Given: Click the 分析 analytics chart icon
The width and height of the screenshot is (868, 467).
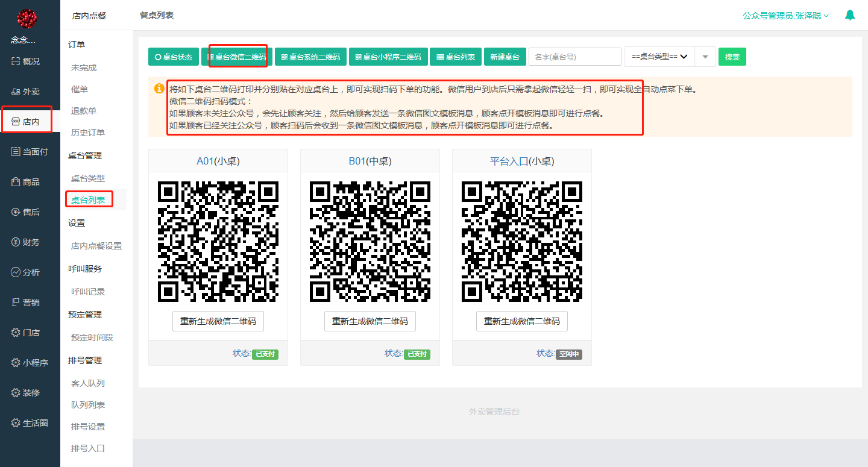Looking at the screenshot, I should (16, 272).
